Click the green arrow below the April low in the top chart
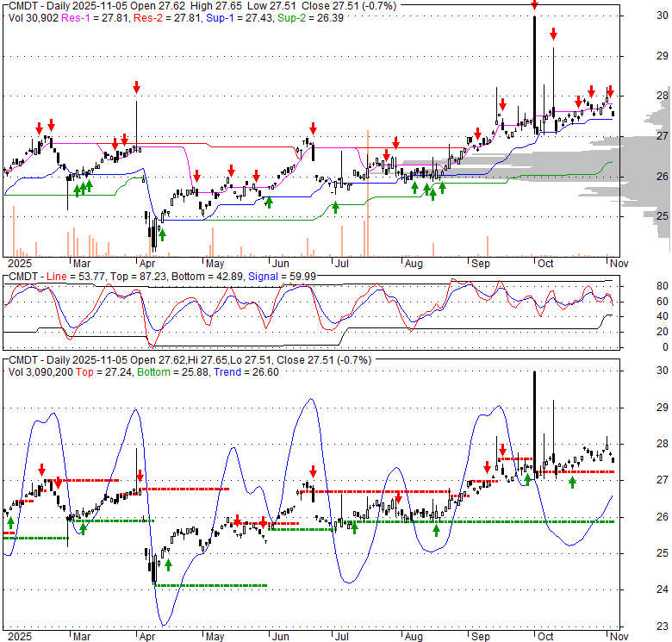The height and width of the screenshot is (642, 672). click(162, 234)
